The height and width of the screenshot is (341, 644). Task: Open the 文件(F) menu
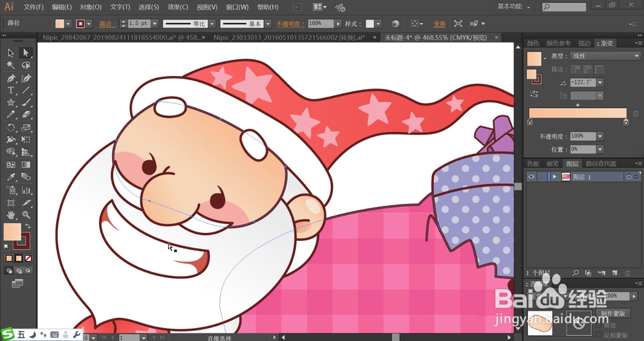click(33, 7)
